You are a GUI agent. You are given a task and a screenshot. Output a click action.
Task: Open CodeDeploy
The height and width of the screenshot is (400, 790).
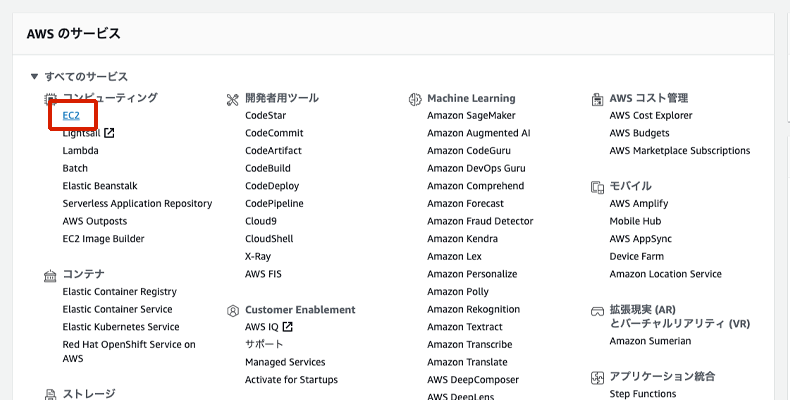coord(272,186)
